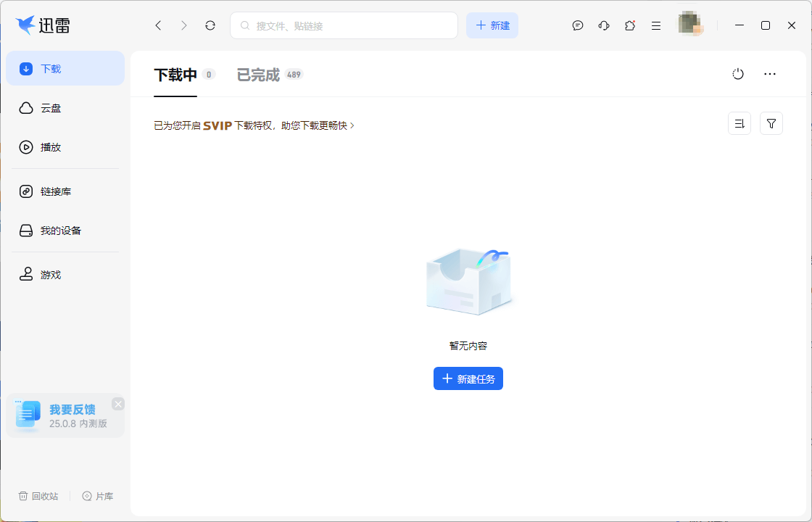
Task: Refresh the page with the reload icon
Action: click(210, 25)
